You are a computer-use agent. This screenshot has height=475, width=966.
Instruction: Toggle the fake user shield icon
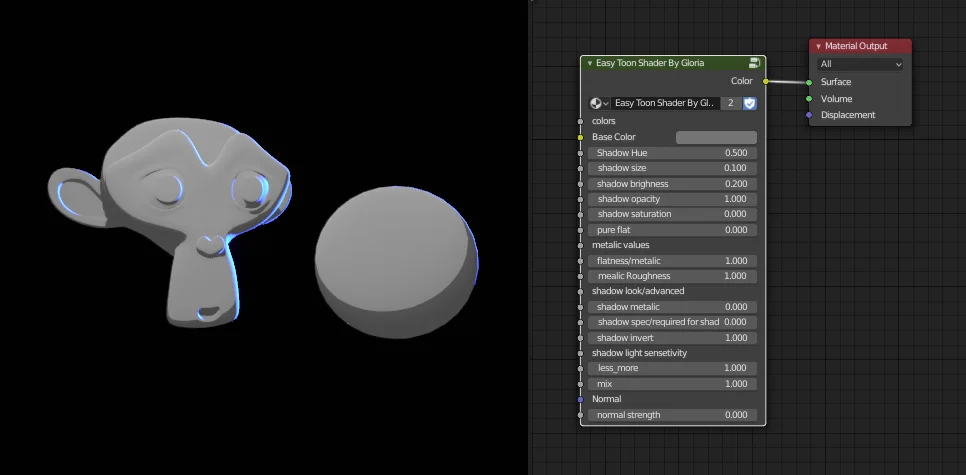[x=750, y=104]
